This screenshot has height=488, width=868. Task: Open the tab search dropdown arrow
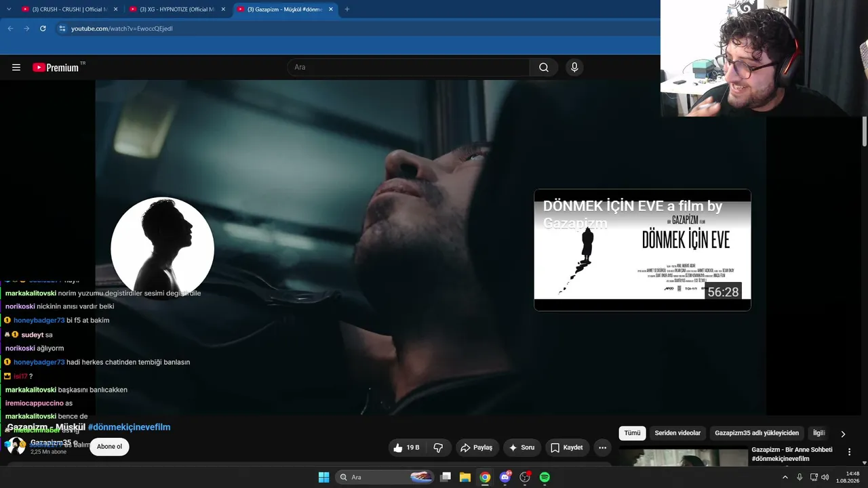click(9, 9)
